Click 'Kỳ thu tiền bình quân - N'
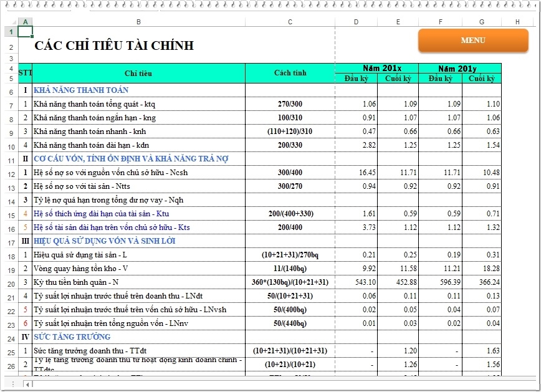 click(x=76, y=282)
